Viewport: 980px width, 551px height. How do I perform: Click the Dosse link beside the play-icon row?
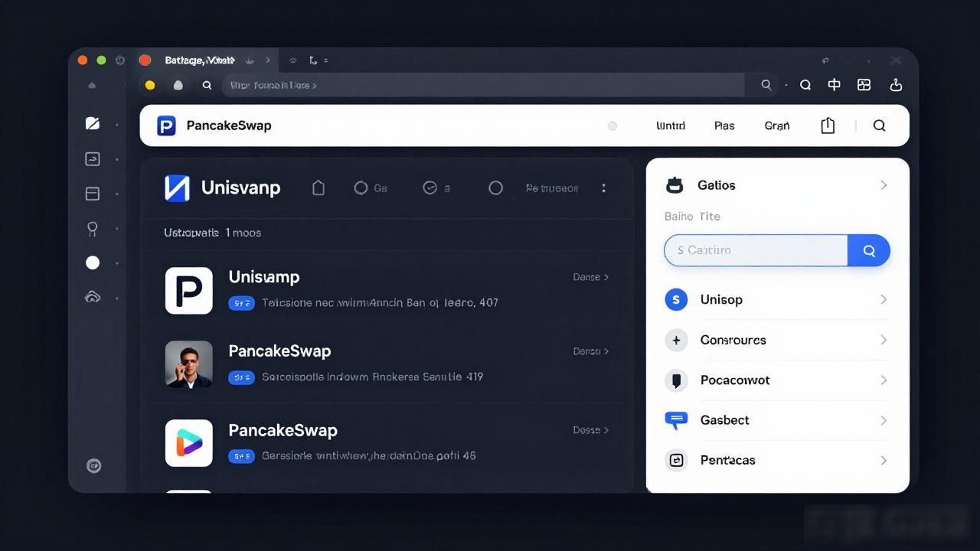pos(590,430)
